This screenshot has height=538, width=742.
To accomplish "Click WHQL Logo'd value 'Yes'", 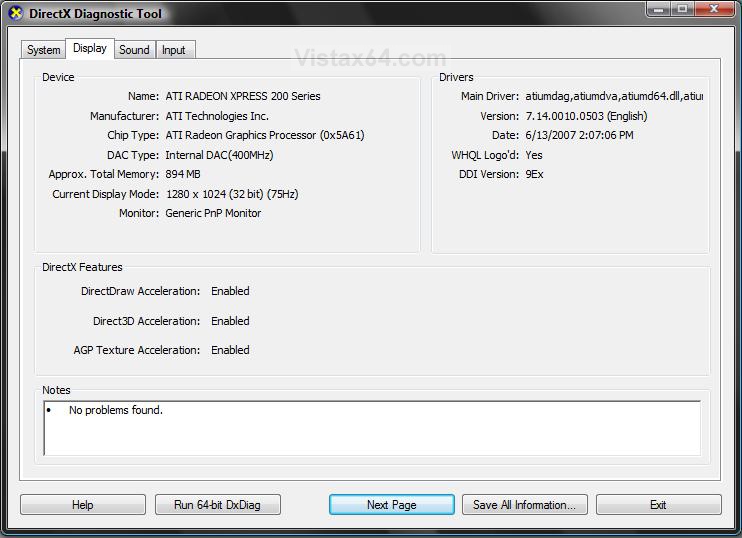I will (534, 155).
